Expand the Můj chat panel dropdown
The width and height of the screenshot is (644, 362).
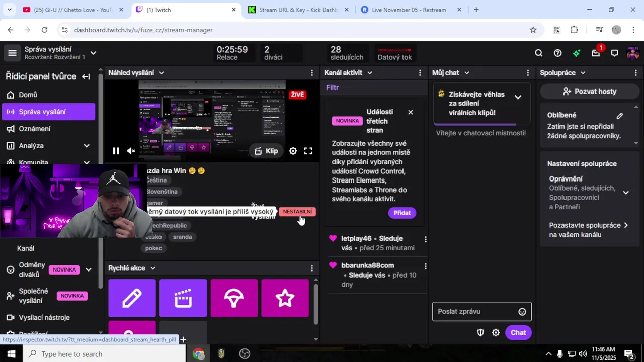point(467,73)
